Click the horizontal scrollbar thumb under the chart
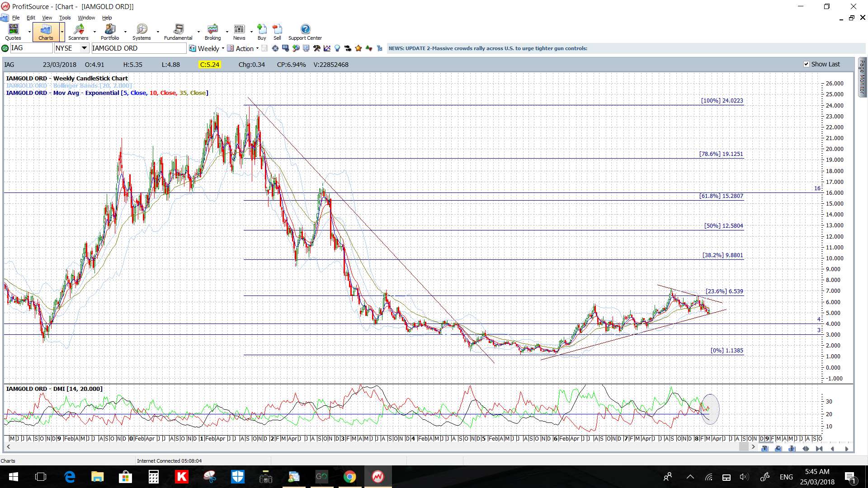The image size is (868, 488). 744,447
